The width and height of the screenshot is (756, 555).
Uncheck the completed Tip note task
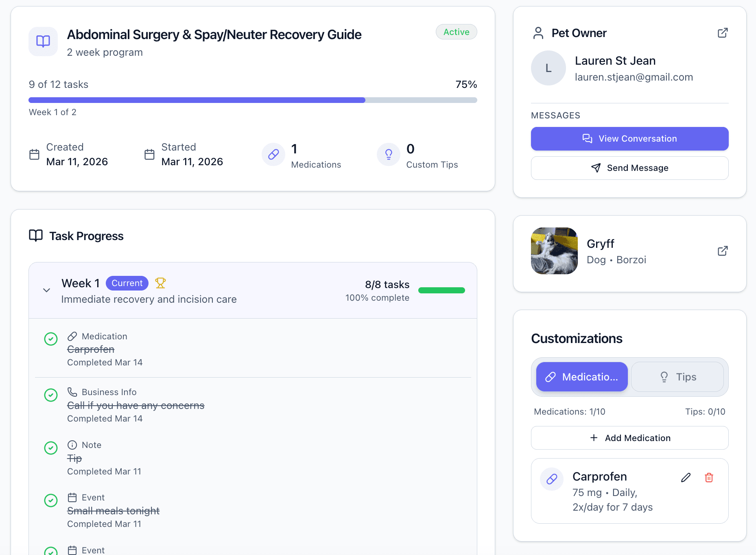pyautogui.click(x=51, y=448)
